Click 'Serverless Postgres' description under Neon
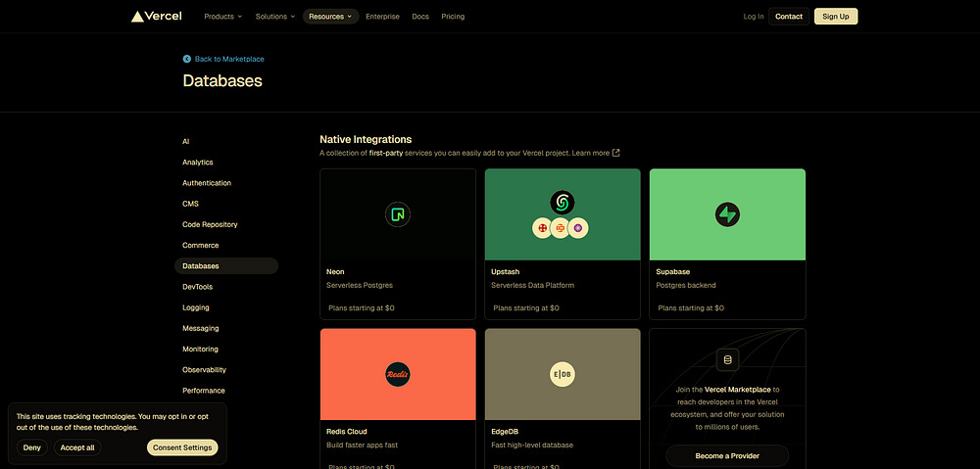 point(360,285)
